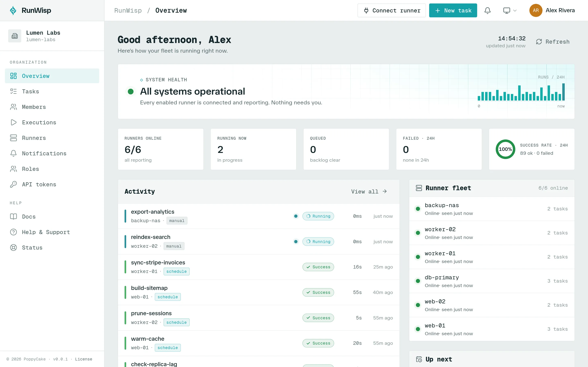Screen dimensions: 588x367
Task: Open the export-analytics activity row
Action: coord(258,216)
